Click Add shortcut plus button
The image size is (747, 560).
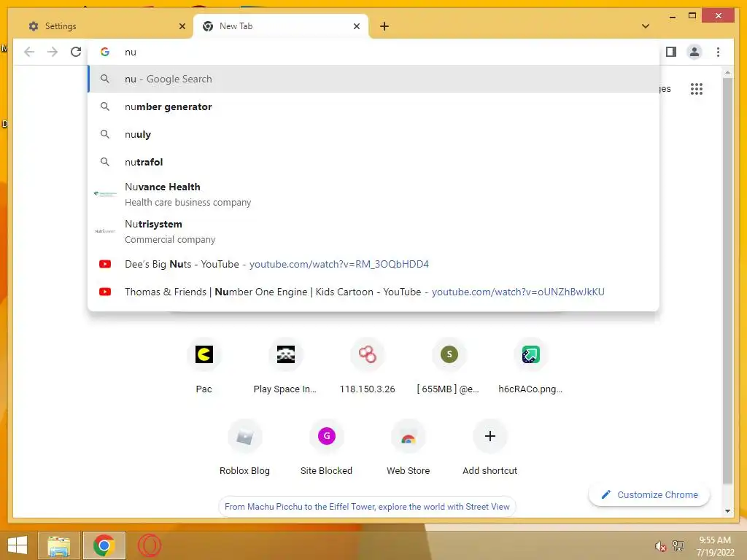[x=489, y=437]
